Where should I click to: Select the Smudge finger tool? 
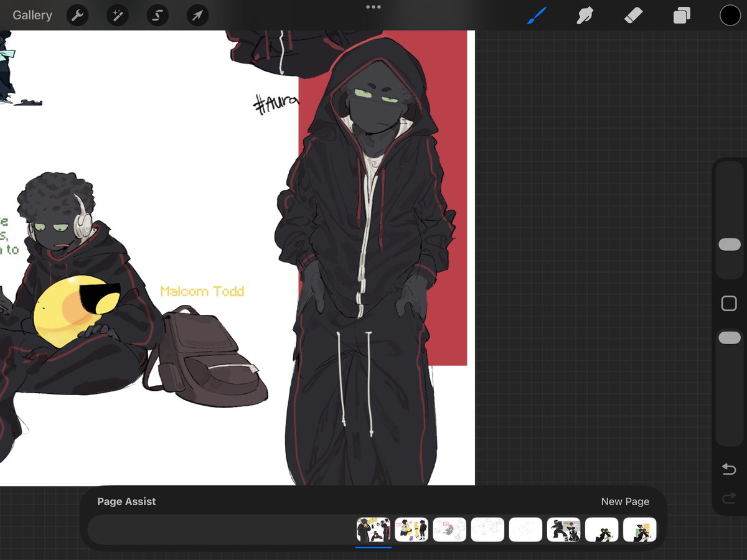(585, 16)
